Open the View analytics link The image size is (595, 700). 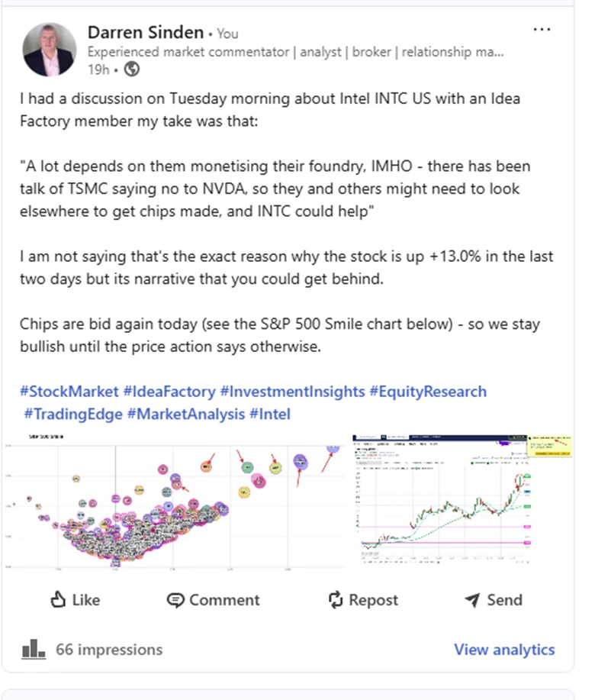coord(504,650)
